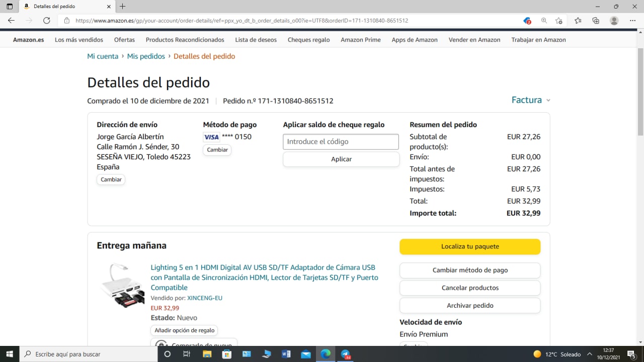
Task: Open the Favorites list icon
Action: coord(578,21)
